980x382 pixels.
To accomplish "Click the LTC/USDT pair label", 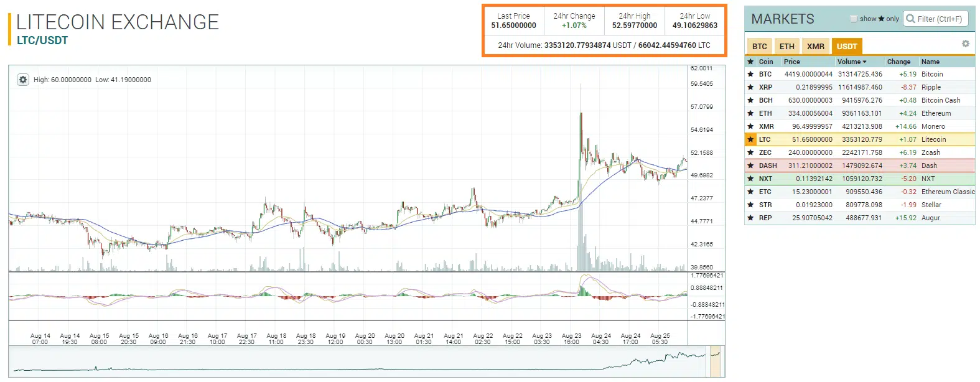I will [42, 40].
